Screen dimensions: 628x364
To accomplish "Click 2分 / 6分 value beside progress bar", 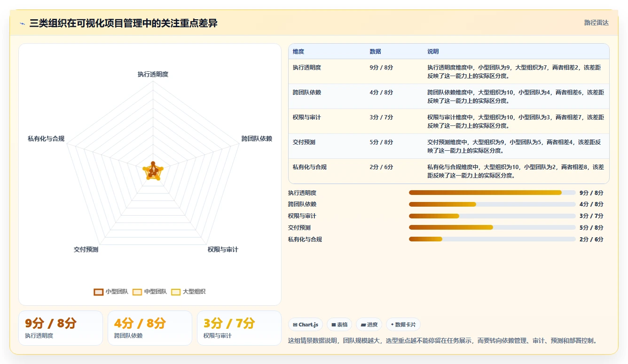I will click(591, 239).
